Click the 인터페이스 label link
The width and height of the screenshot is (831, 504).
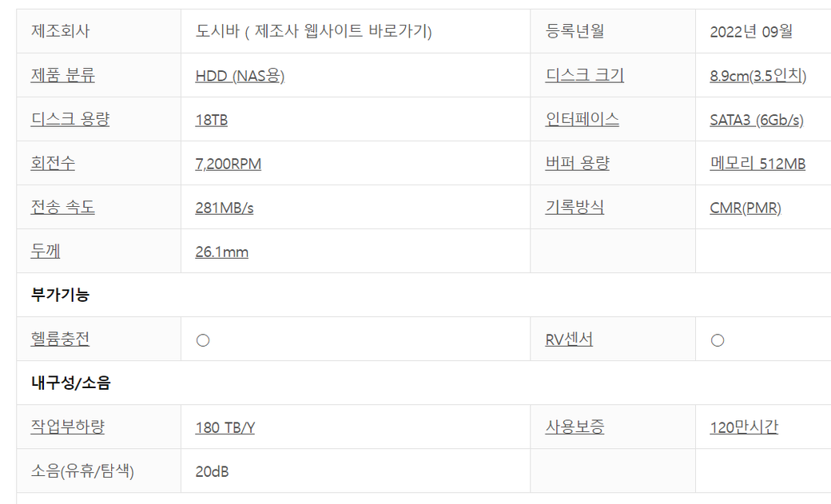pyautogui.click(x=582, y=120)
